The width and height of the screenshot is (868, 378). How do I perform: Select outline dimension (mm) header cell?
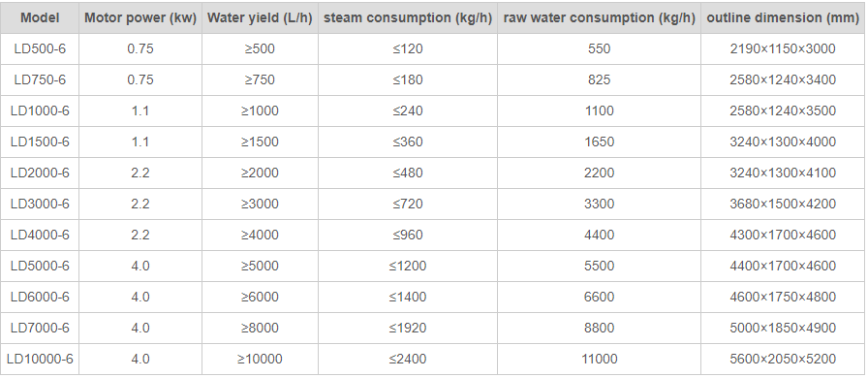click(x=783, y=17)
